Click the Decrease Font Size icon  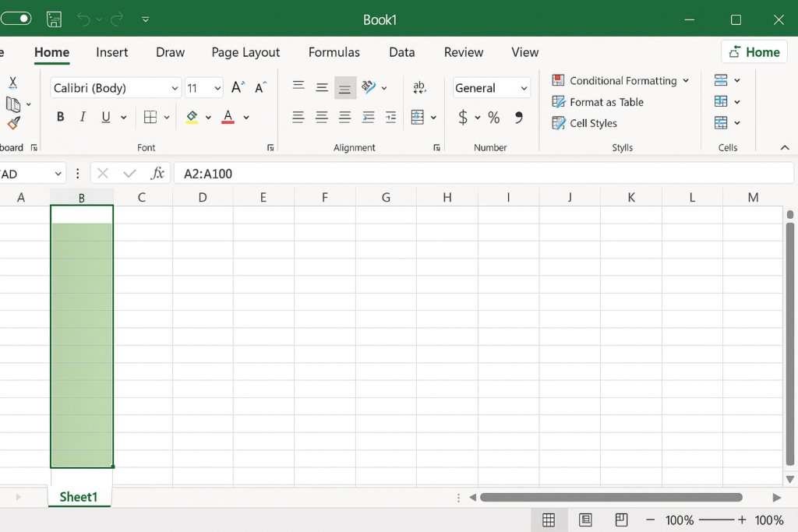coord(260,87)
